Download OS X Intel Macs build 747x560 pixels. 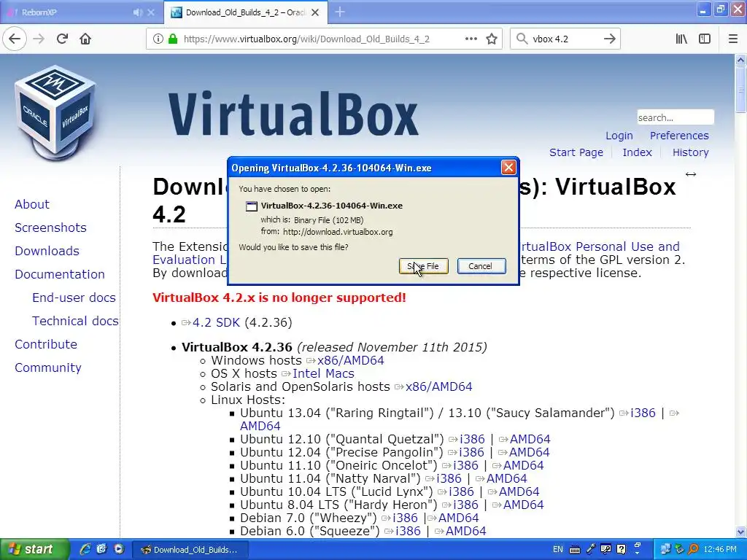[323, 374]
